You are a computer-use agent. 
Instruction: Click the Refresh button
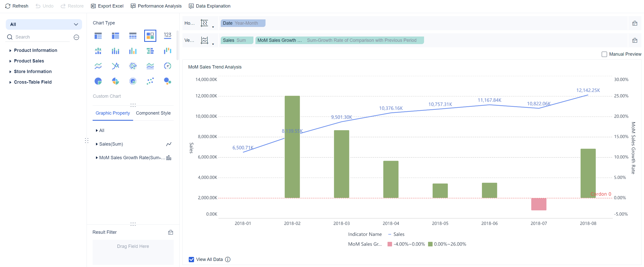17,6
